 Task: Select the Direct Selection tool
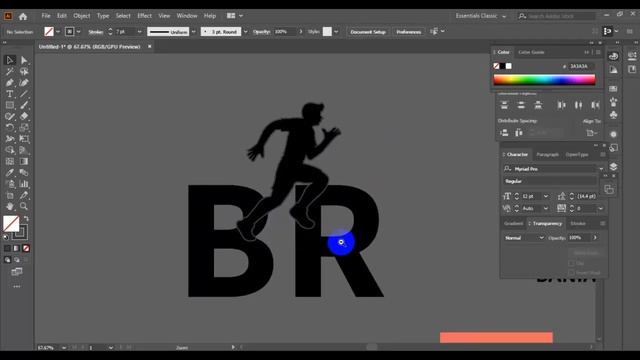[x=24, y=60]
